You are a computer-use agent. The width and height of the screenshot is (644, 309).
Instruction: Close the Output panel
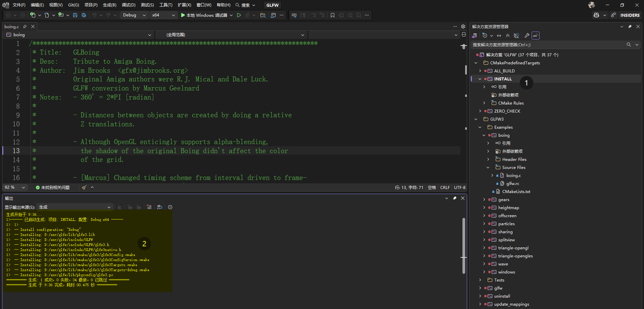tap(463, 198)
